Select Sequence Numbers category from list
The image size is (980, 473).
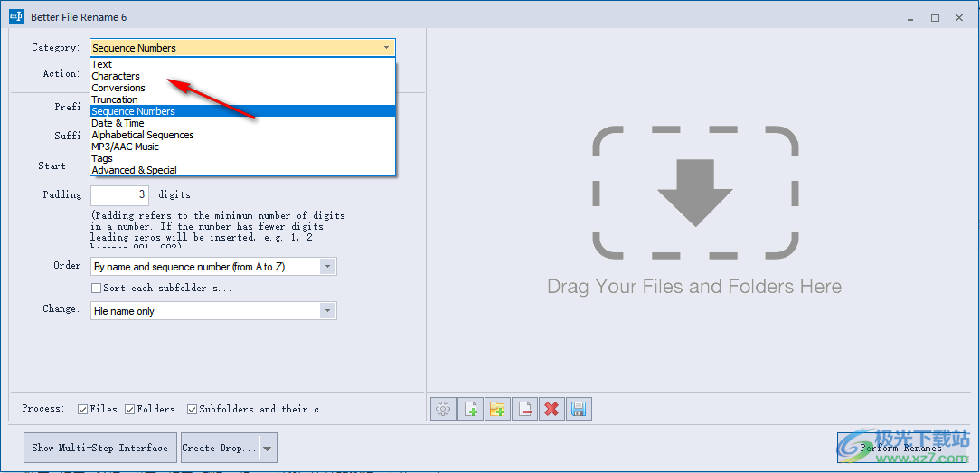click(242, 111)
